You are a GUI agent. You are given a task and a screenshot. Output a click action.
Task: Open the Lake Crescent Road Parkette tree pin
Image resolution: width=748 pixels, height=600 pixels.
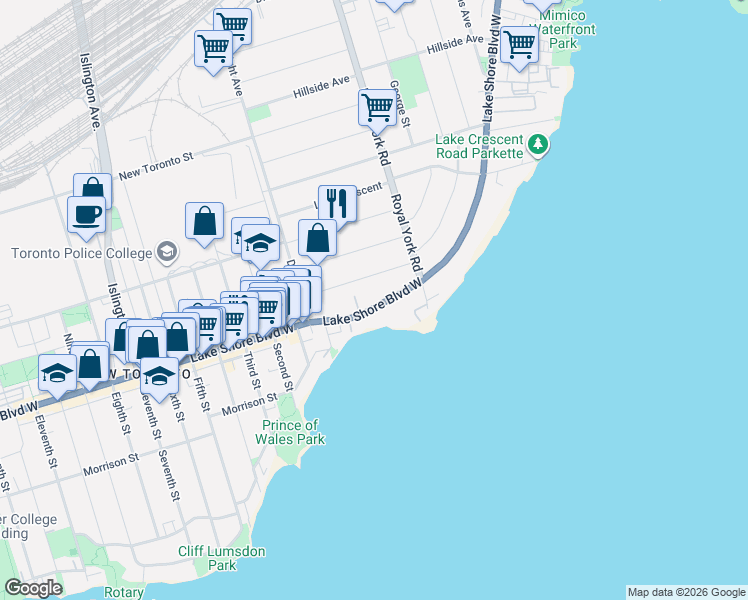pos(538,145)
